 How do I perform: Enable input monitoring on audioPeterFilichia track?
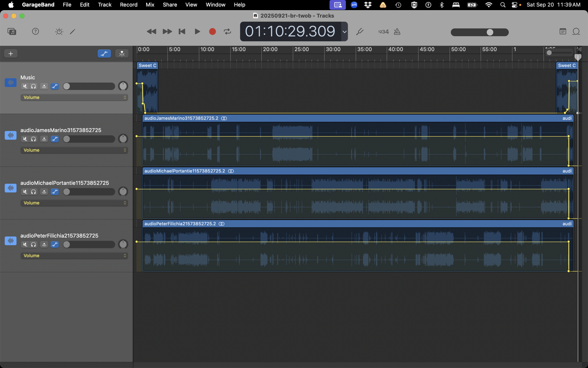click(x=44, y=244)
